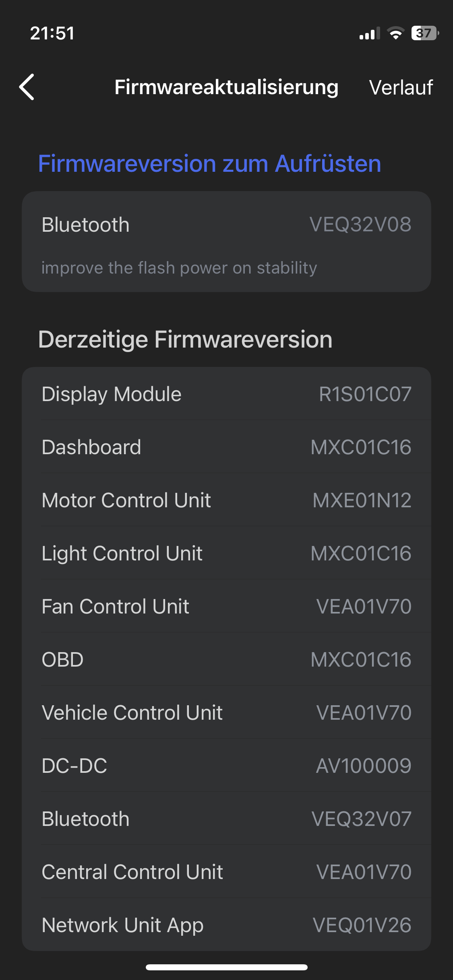This screenshot has width=453, height=980.
Task: Select the Network Unit App row
Action: 226,925
